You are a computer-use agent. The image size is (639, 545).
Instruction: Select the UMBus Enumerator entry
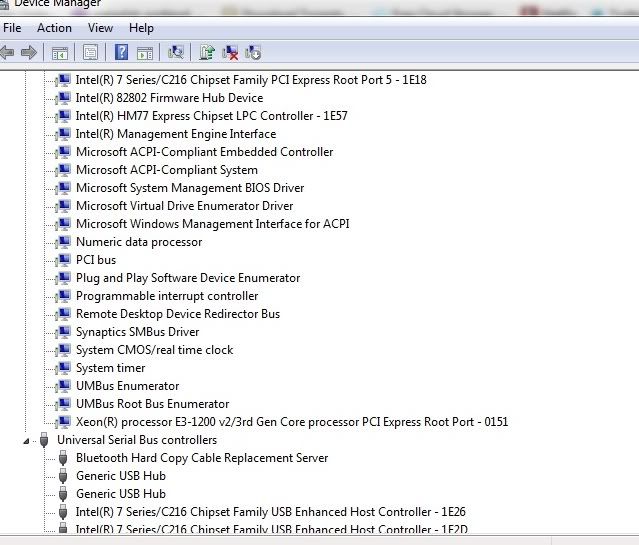point(128,386)
